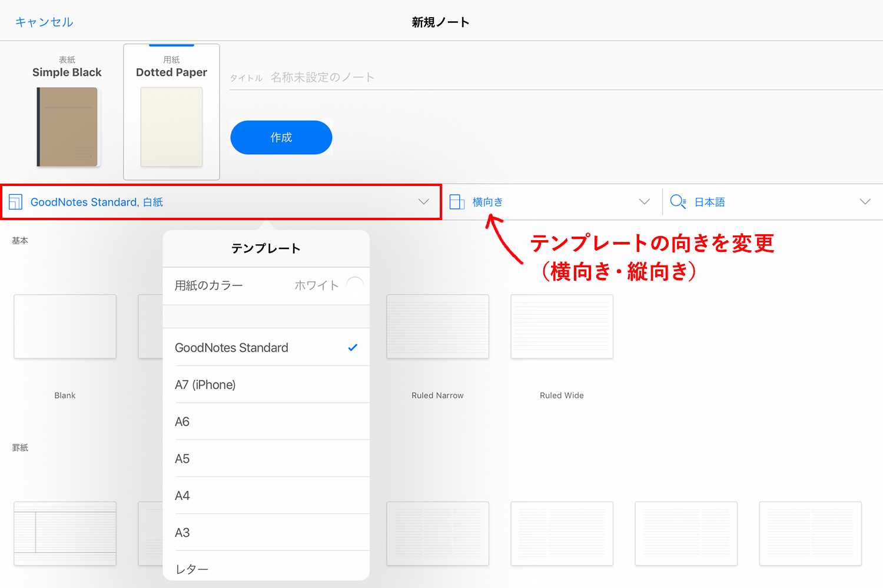Click the テンプレート popover title
Image resolution: width=883 pixels, height=588 pixels.
click(x=266, y=248)
